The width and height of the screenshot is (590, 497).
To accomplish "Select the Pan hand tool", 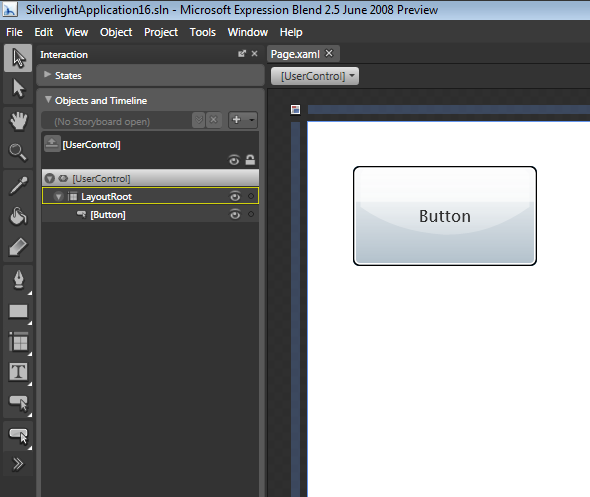I will (x=18, y=121).
